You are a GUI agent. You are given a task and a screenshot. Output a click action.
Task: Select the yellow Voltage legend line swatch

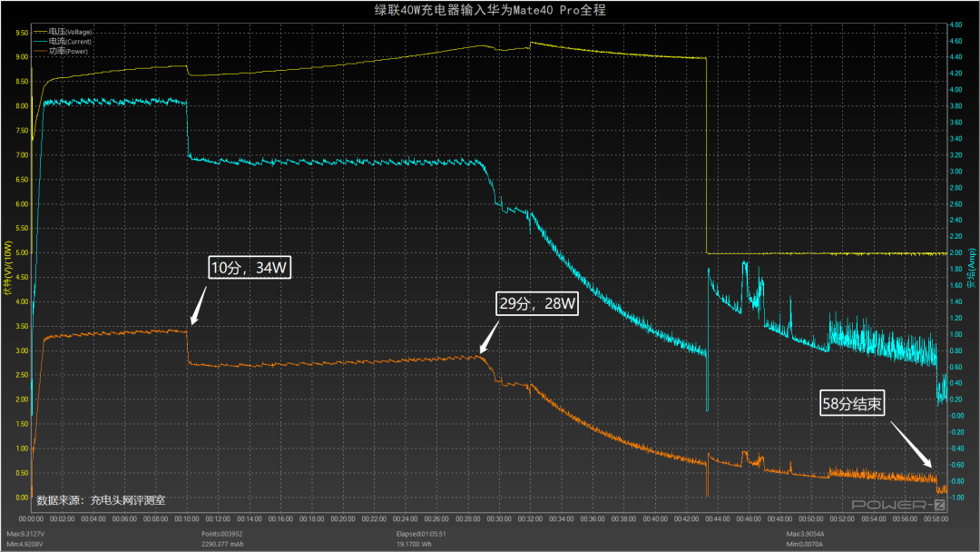pyautogui.click(x=41, y=32)
